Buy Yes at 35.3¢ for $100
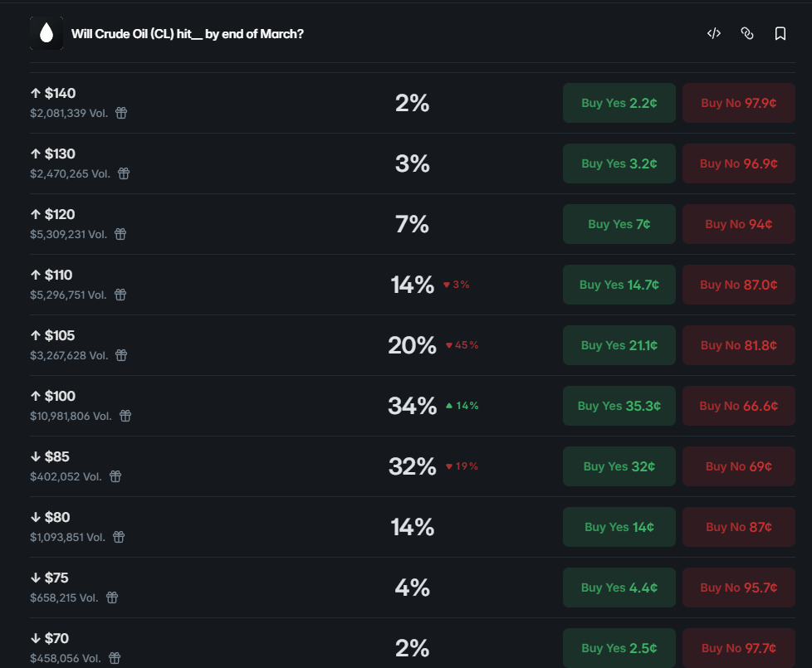This screenshot has width=812, height=668. coord(619,406)
